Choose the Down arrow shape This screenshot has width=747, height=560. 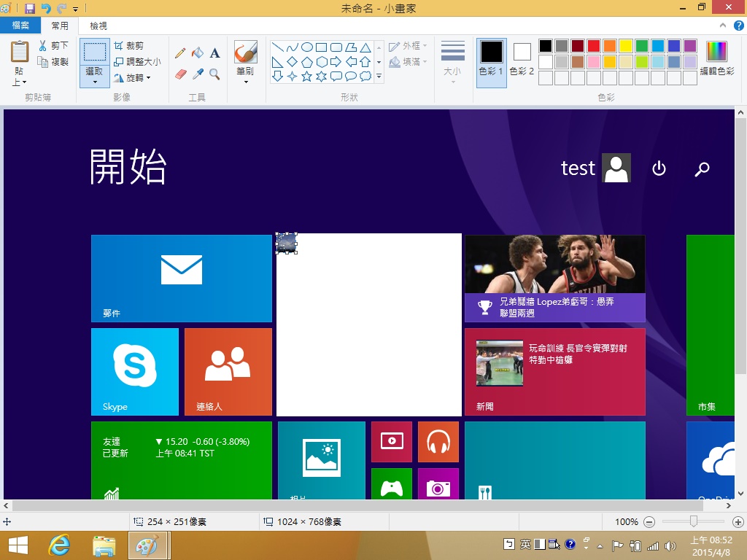click(278, 77)
